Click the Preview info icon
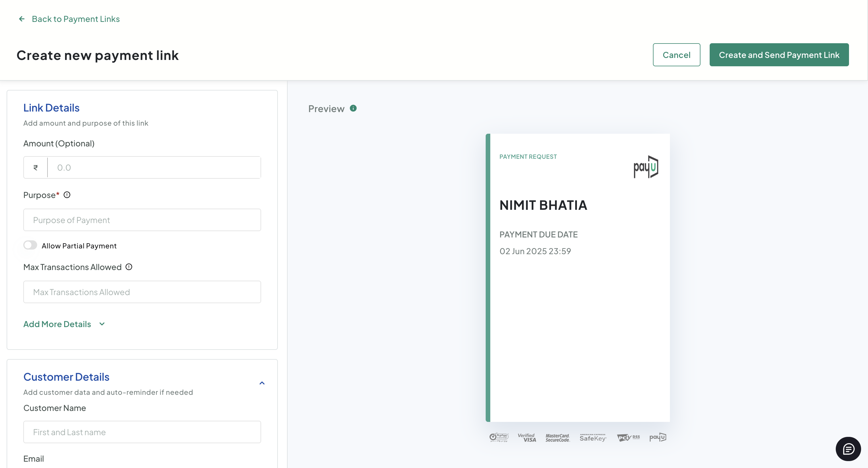The width and height of the screenshot is (868, 468). 353,108
